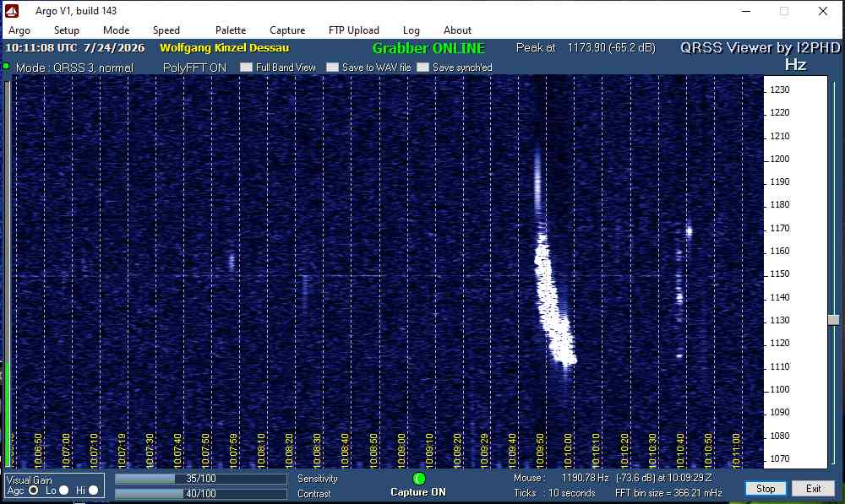Select the Agc visual gain radio button

34,490
